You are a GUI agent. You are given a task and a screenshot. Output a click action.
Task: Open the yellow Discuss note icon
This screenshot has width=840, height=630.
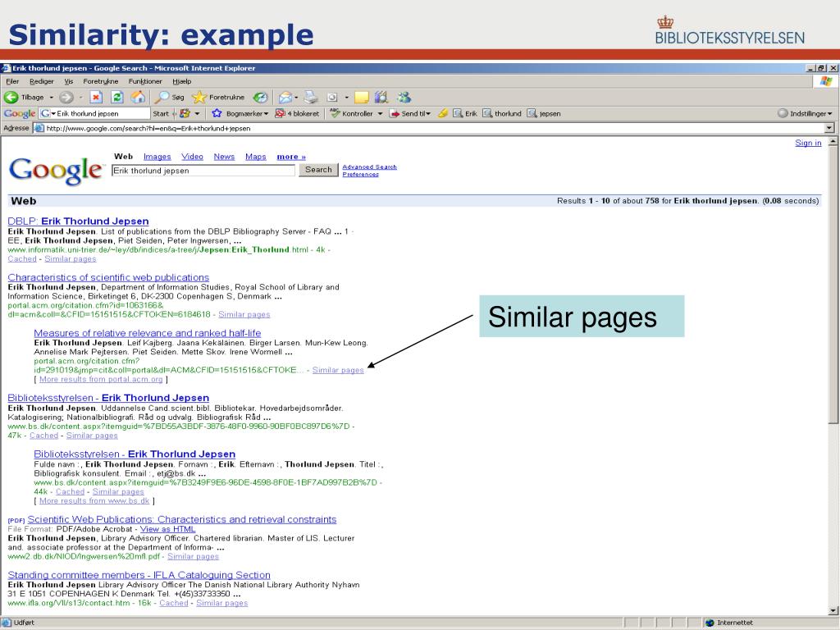[x=362, y=98]
